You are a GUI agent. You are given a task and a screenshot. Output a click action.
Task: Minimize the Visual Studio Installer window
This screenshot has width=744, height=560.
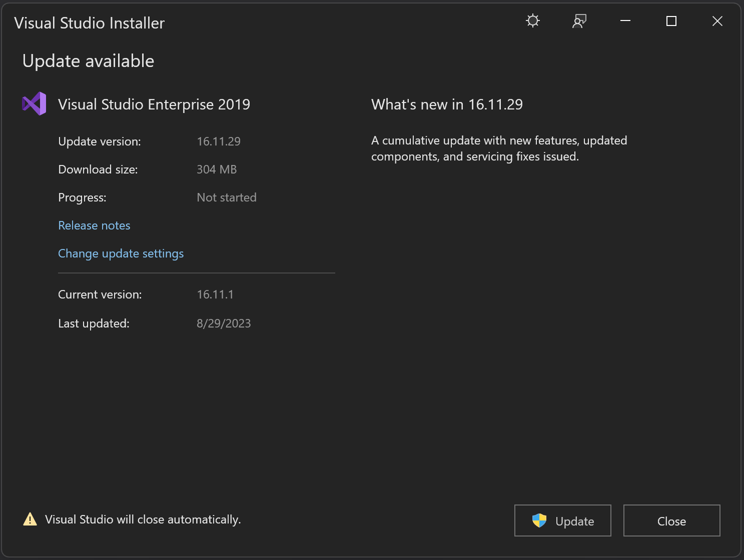(x=625, y=21)
